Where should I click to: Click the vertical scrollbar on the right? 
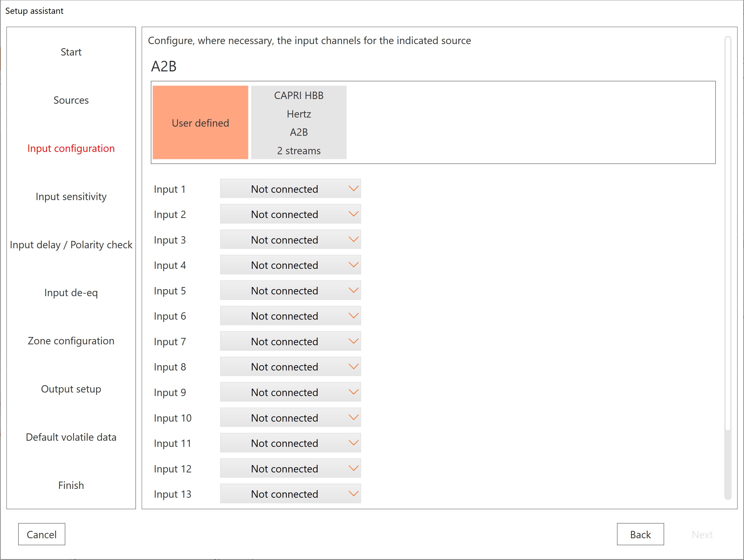click(x=728, y=235)
